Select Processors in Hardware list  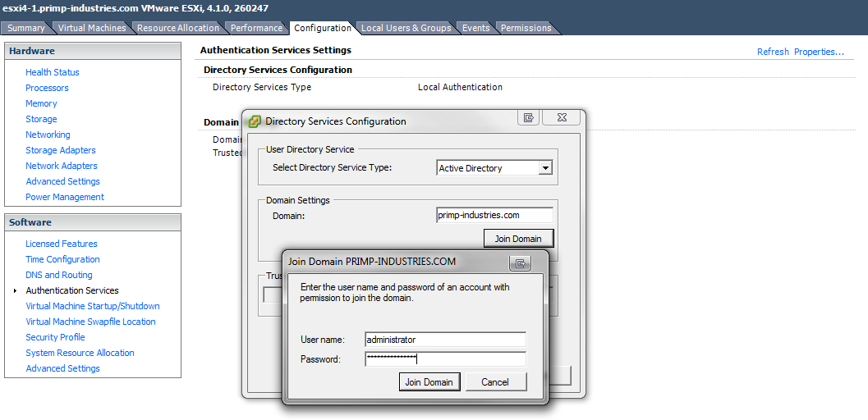(x=47, y=88)
